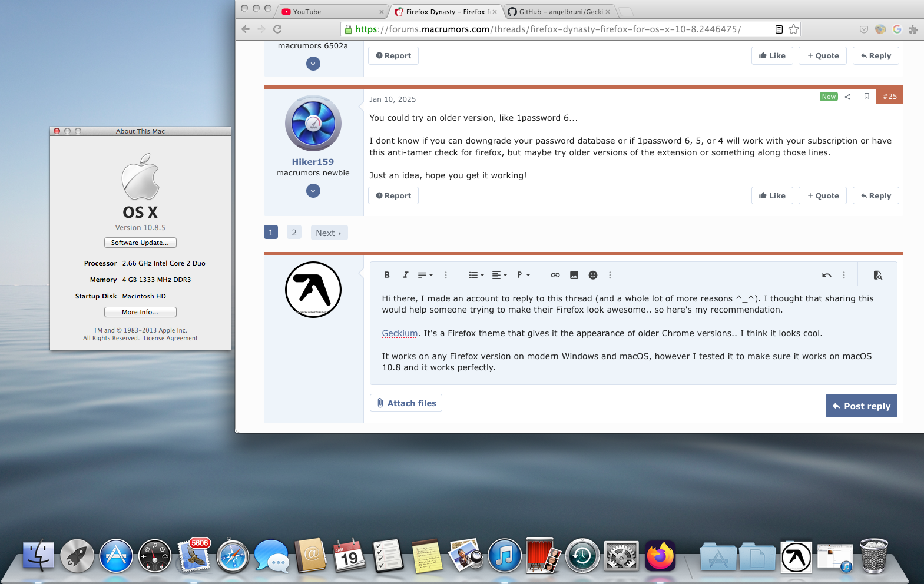Open System Preferences from the Dock

(621, 556)
